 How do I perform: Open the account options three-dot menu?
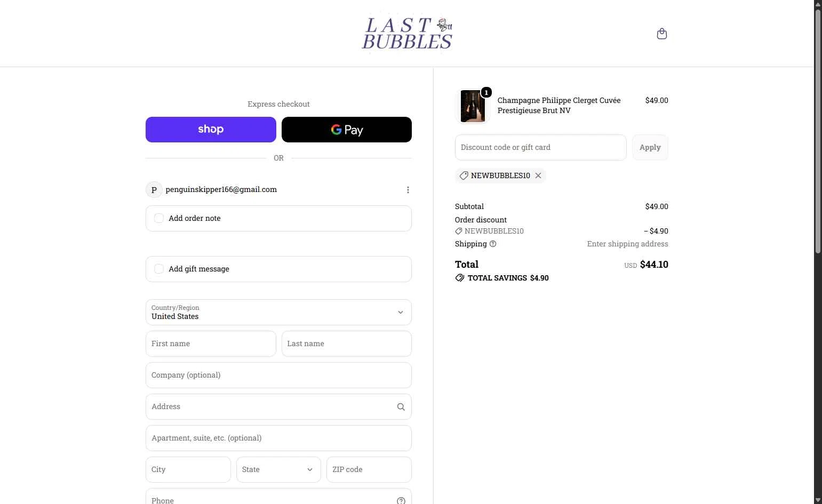pos(408,190)
